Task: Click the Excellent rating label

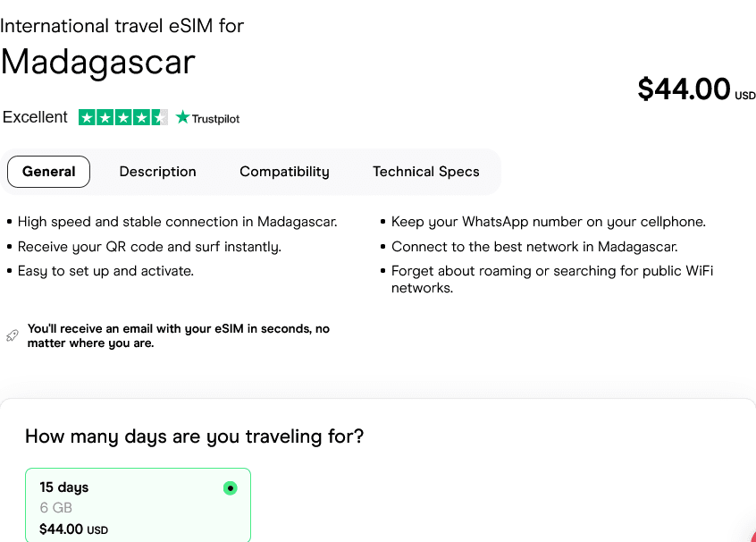Action: coord(35,117)
